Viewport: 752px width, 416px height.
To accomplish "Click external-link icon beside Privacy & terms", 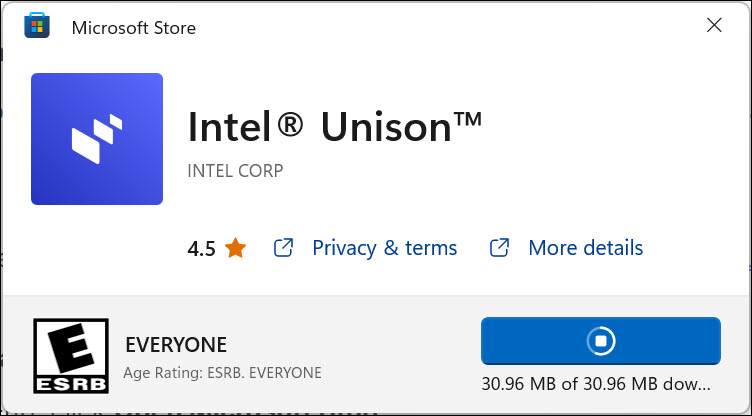I will [284, 248].
